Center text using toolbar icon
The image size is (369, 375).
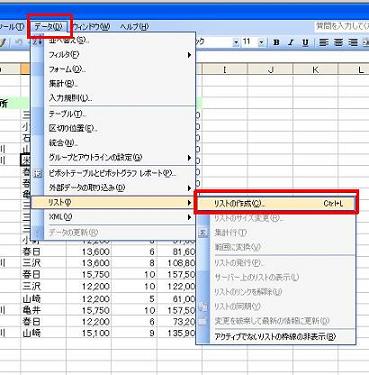338,42
